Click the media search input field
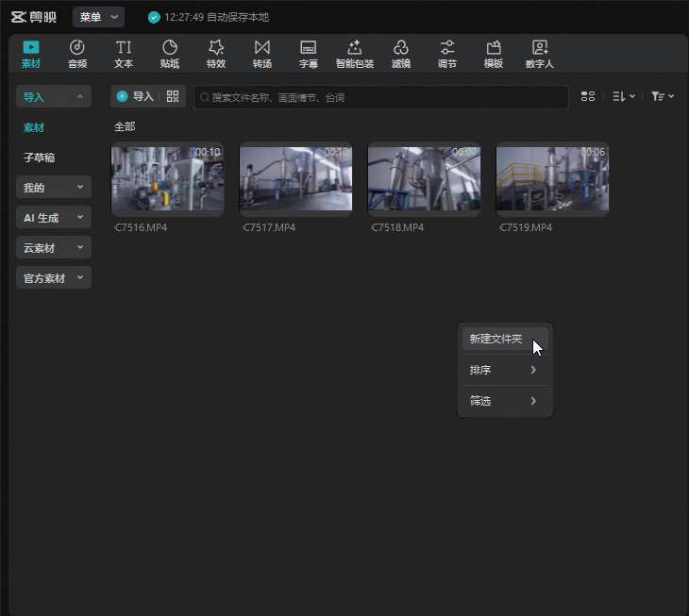 [x=381, y=97]
